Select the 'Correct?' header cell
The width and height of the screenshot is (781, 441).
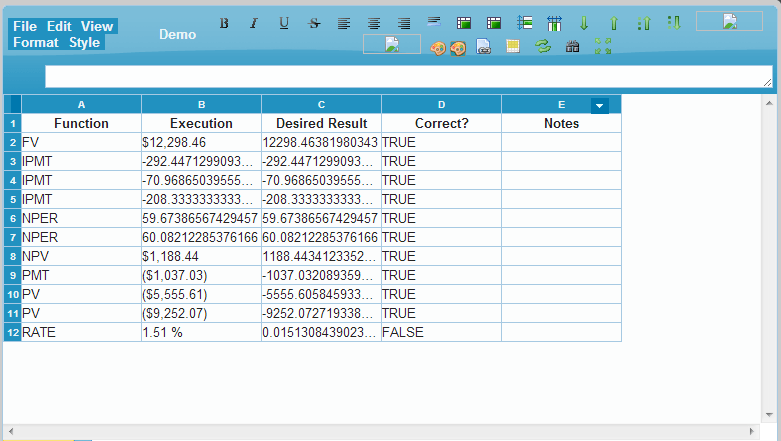pos(441,124)
